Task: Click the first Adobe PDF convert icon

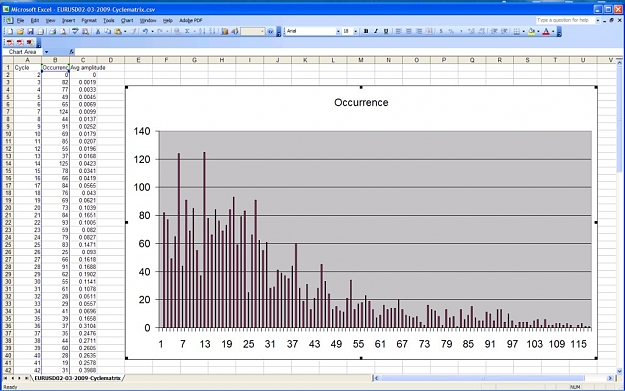Action: click(10, 43)
